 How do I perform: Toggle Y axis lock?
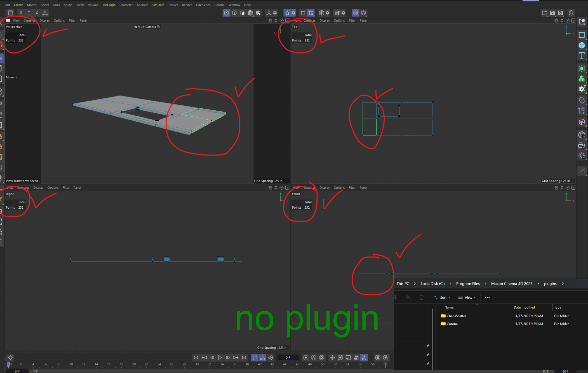29,13
